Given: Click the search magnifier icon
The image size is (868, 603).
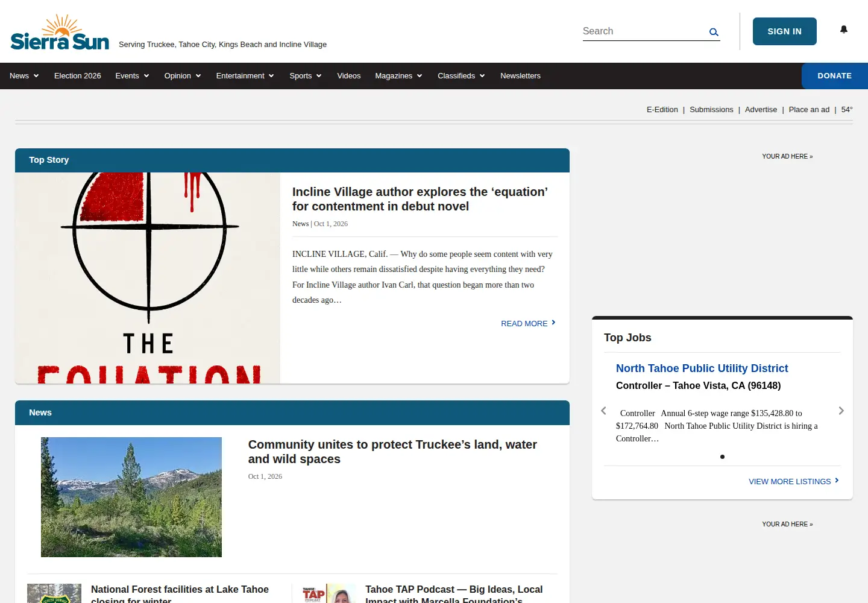Looking at the screenshot, I should coord(714,32).
